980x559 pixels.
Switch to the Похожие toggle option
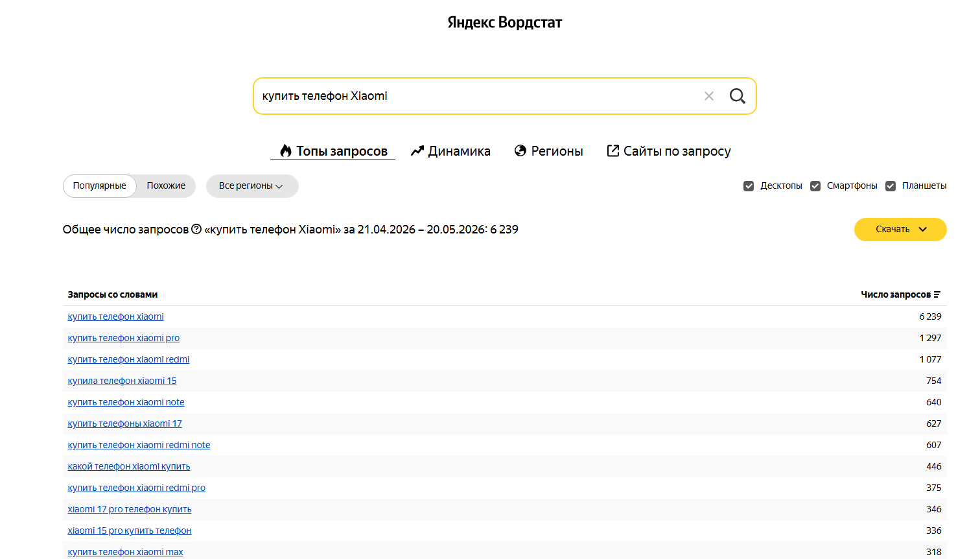[x=166, y=186]
